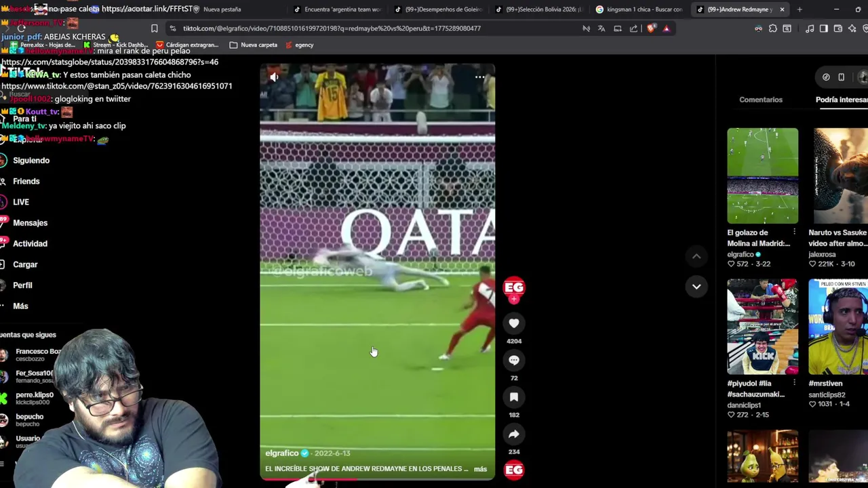The width and height of the screenshot is (868, 488).
Task: Switch to the Desempenhos de Goleiro tab
Action: point(438,9)
